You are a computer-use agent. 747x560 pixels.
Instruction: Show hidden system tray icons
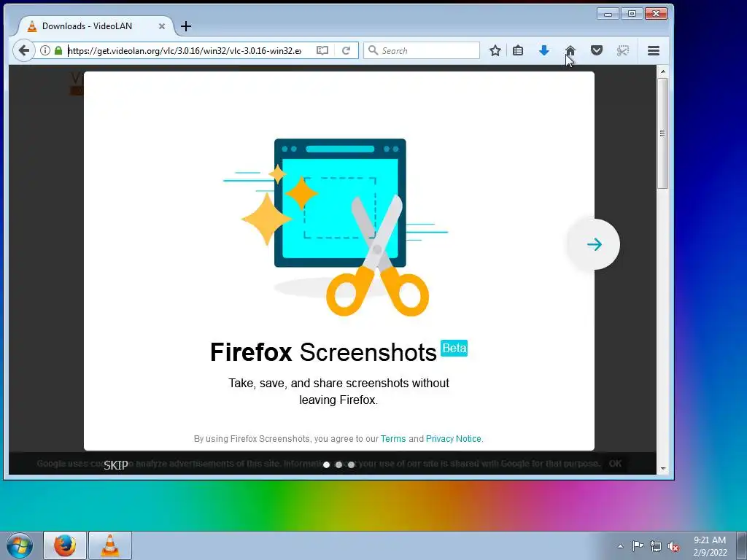(x=620, y=546)
